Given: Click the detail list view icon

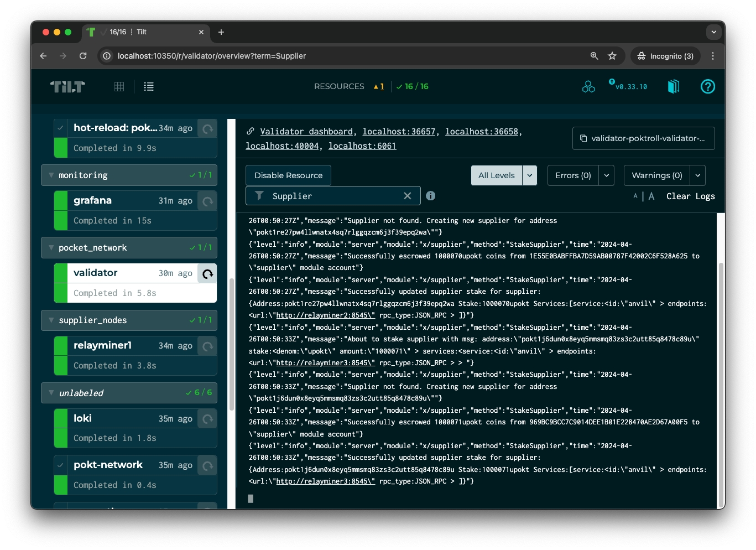Looking at the screenshot, I should point(149,86).
